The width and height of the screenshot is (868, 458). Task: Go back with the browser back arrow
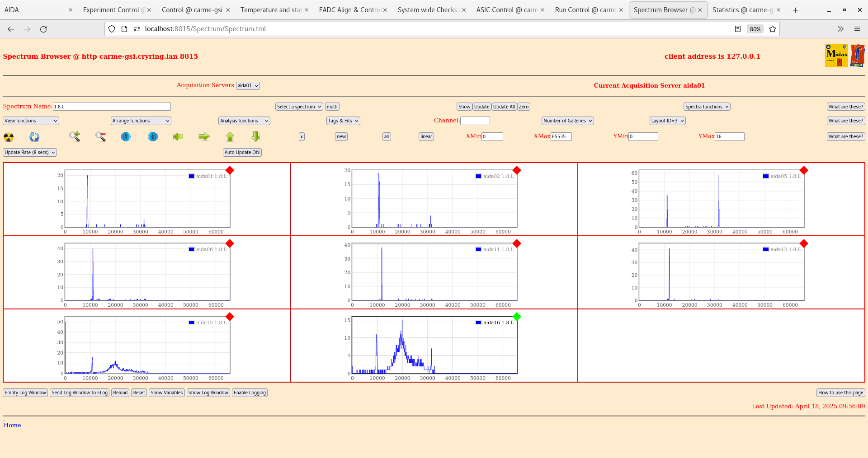[x=11, y=29]
